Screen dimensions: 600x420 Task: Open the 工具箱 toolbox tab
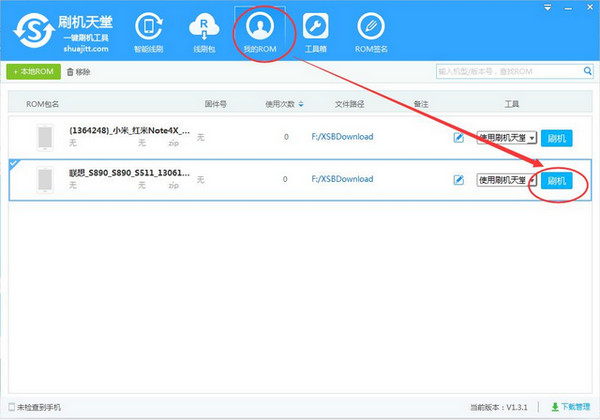pyautogui.click(x=315, y=33)
